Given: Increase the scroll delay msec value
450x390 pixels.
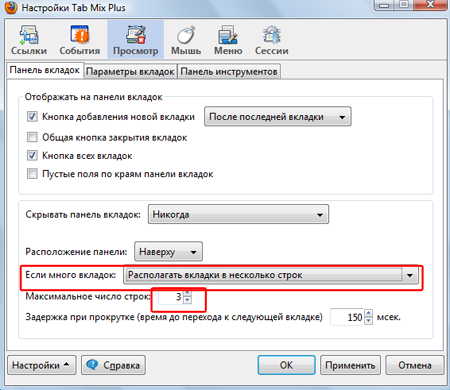Looking at the screenshot, I should (368, 313).
